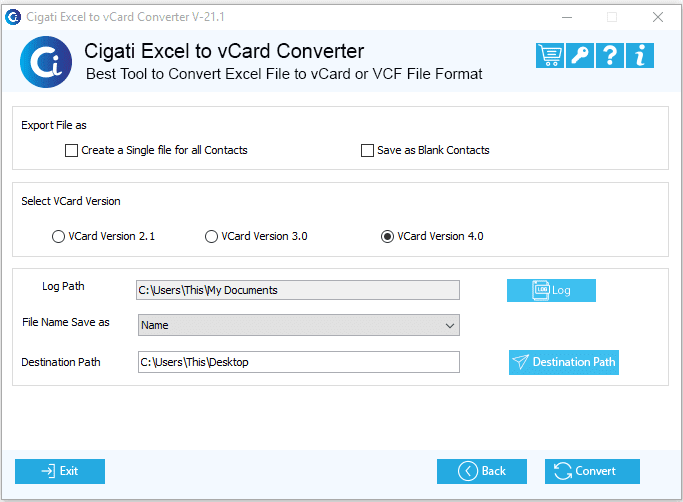Click the Cigati title bar app icon
The width and height of the screenshot is (683, 502).
(13, 17)
